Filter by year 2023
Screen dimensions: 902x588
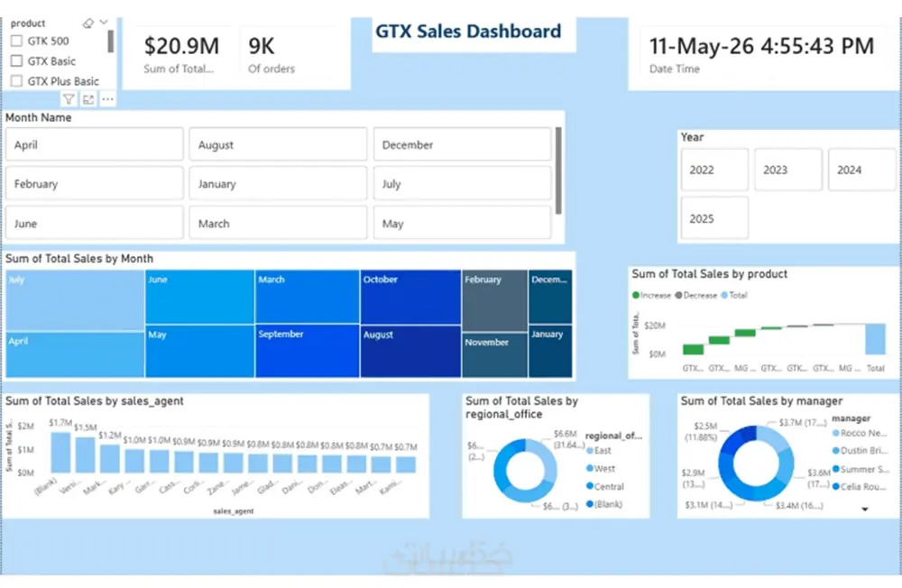pyautogui.click(x=788, y=170)
